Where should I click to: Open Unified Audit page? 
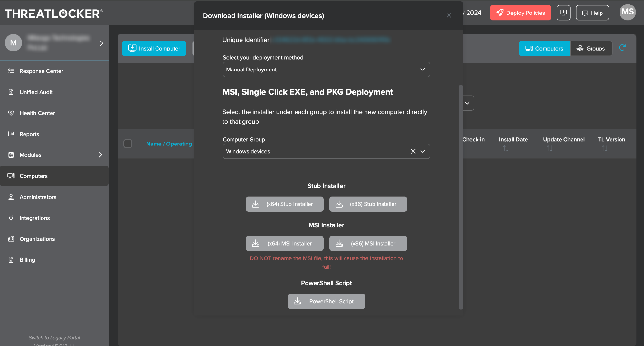click(54, 92)
